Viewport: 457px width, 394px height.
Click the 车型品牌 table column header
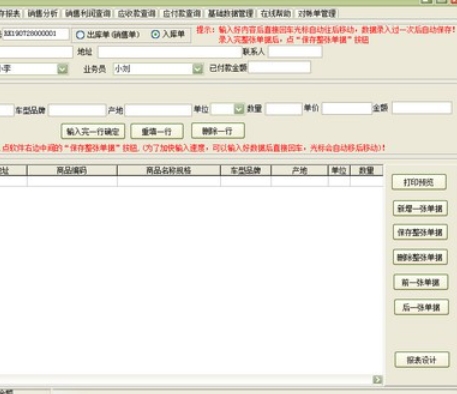[x=246, y=170]
